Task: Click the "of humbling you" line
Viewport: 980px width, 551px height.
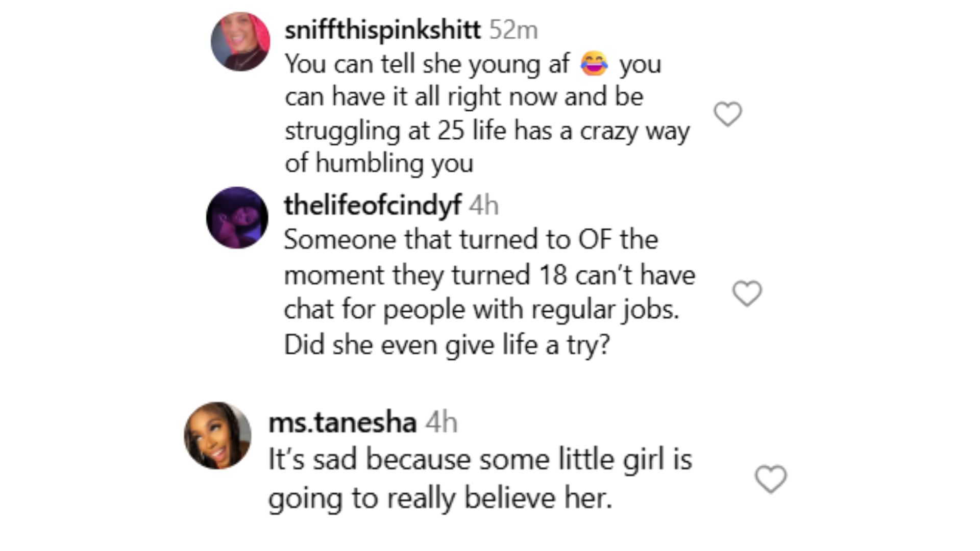Action: [x=379, y=163]
